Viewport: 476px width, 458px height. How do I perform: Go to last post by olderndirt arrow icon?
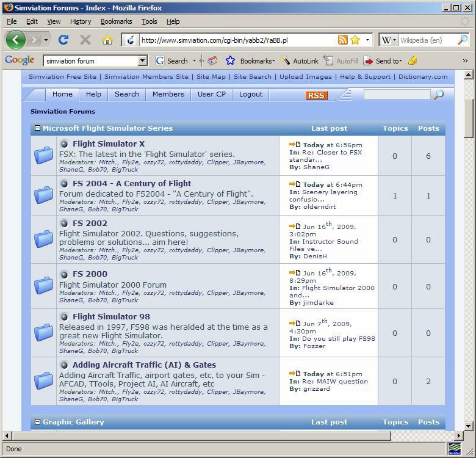click(295, 184)
